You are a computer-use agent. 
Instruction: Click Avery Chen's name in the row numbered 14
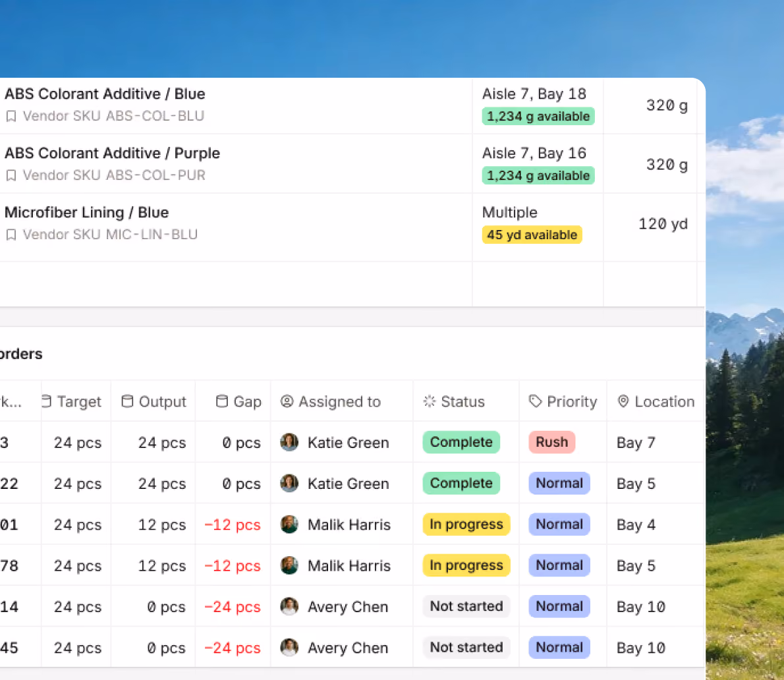click(347, 606)
